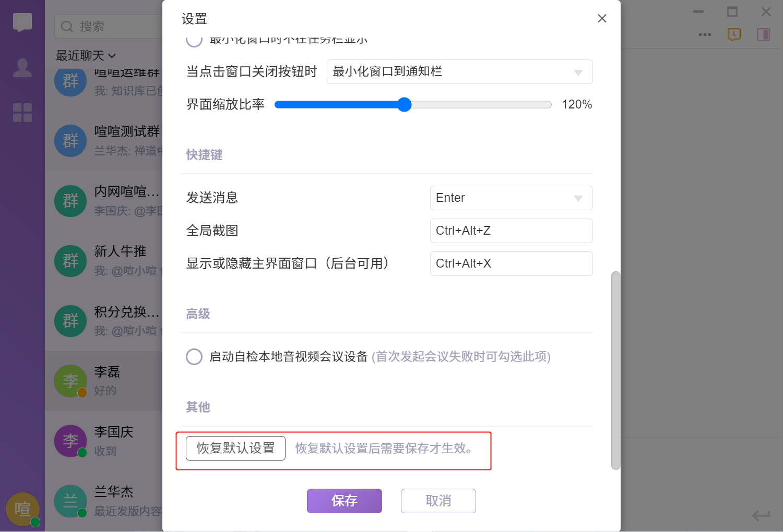Screen dimensions: 783x532
Task: Click the search magnifier icon
Action: pyautogui.click(x=67, y=26)
